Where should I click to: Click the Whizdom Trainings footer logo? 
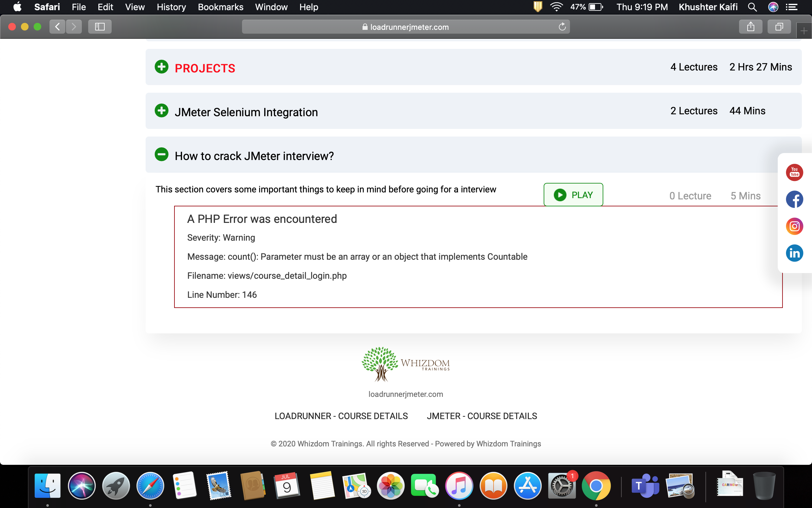click(406, 364)
